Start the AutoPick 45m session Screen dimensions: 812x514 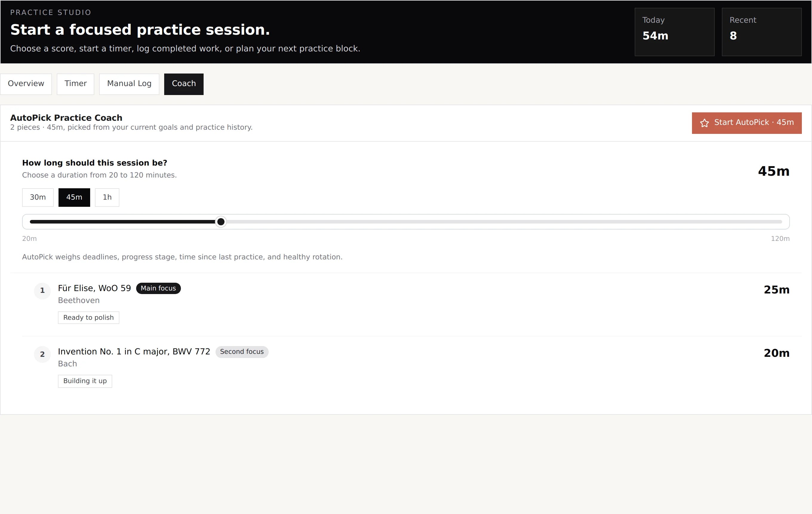(747, 123)
